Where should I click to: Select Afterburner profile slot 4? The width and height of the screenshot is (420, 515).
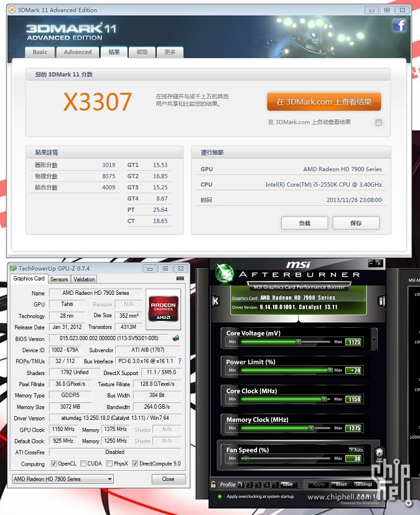tap(267, 485)
